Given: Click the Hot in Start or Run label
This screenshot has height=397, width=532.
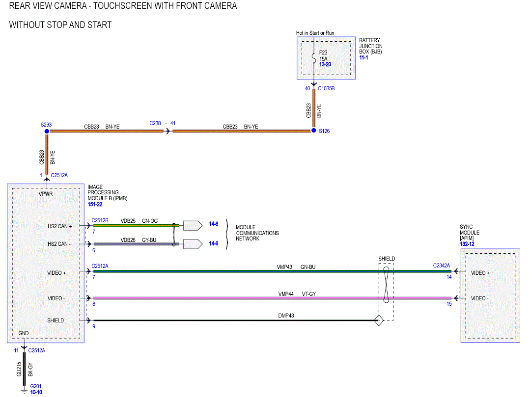Looking at the screenshot, I should (315, 33).
